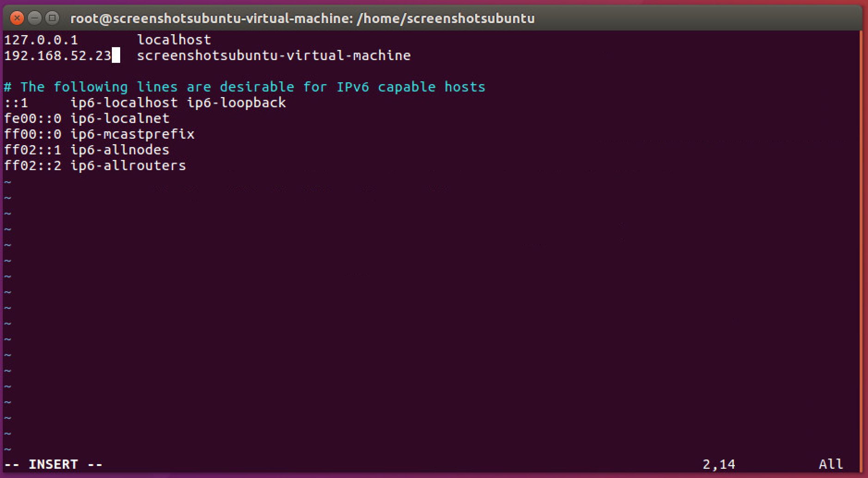This screenshot has width=868, height=478.
Task: Click the terminal window title text
Action: (x=302, y=18)
